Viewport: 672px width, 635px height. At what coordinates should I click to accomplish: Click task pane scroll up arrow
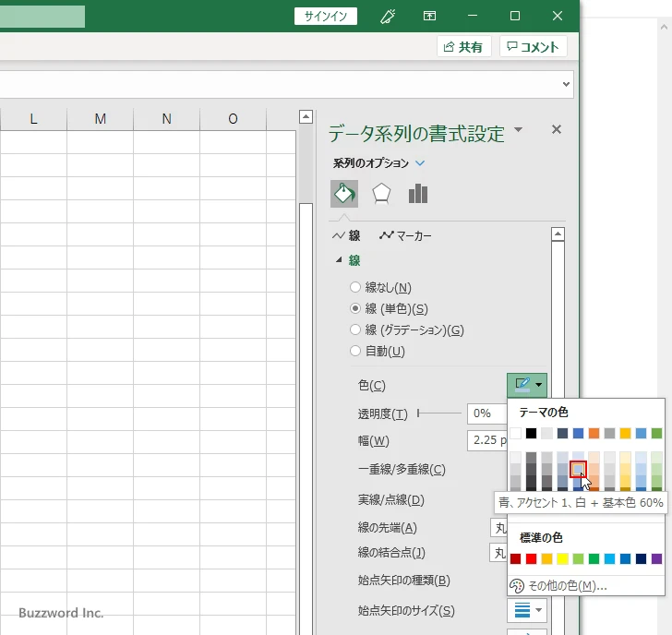click(558, 234)
